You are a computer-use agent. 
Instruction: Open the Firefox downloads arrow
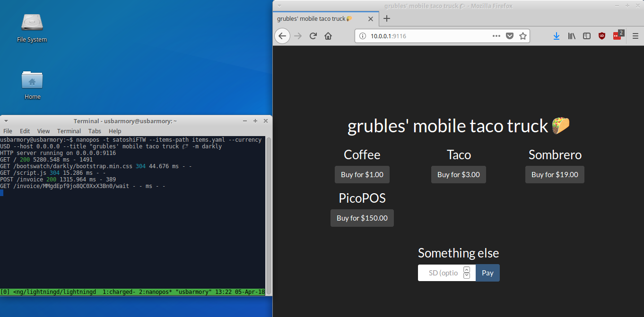(x=557, y=36)
